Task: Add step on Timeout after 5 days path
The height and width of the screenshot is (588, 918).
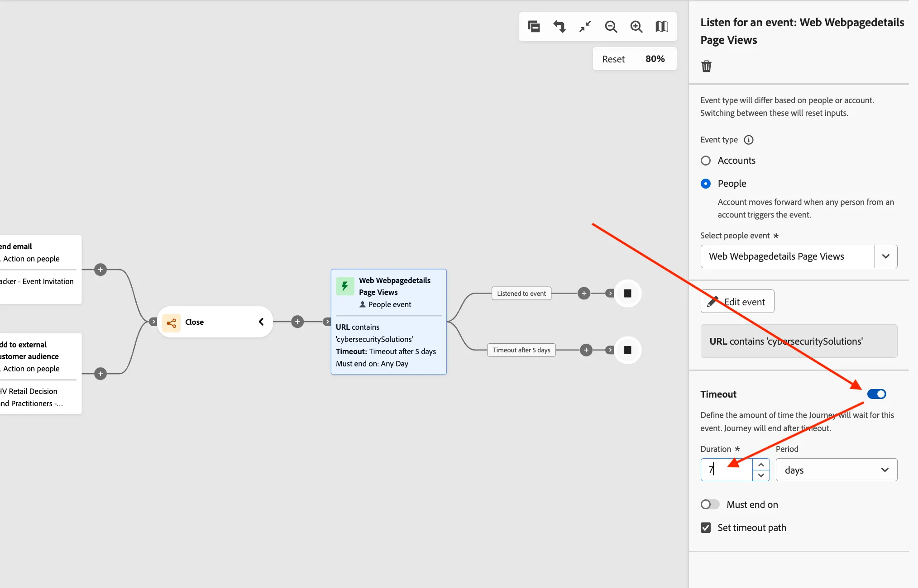Action: tap(586, 350)
